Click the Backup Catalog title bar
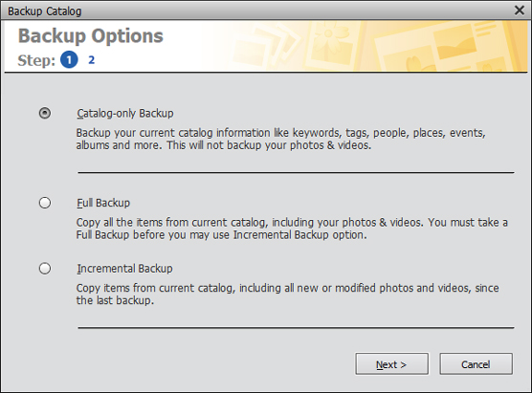Screen dimensions: 532x393 (x=257, y=11)
